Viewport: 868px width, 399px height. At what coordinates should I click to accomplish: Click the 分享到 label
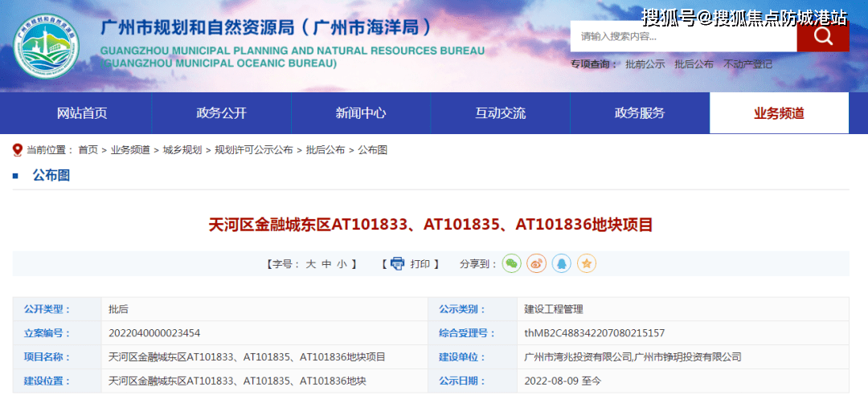click(477, 264)
